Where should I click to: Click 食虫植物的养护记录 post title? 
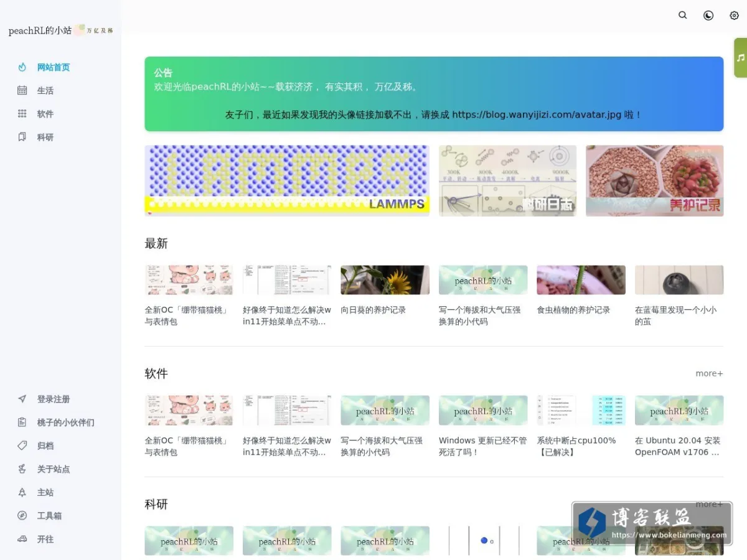point(574,310)
